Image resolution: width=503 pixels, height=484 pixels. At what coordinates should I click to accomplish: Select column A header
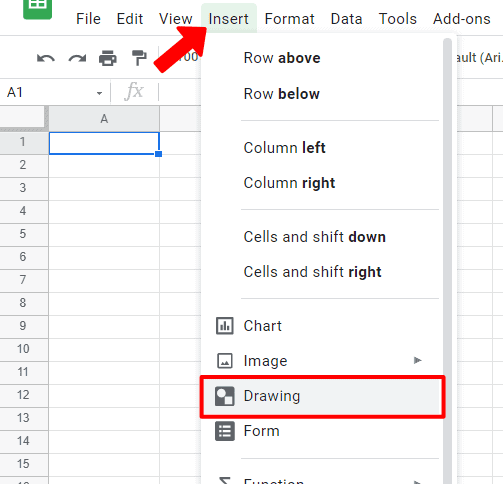[104, 119]
